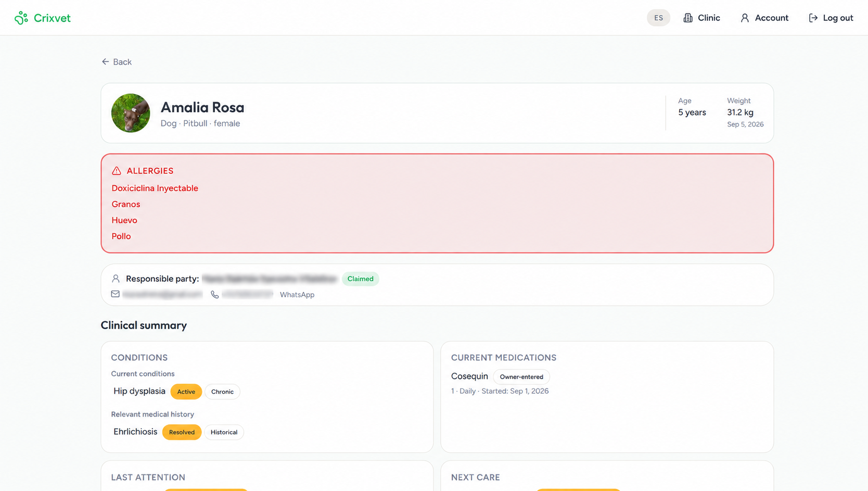
Task: Select the Pollo allergy entry
Action: click(121, 236)
